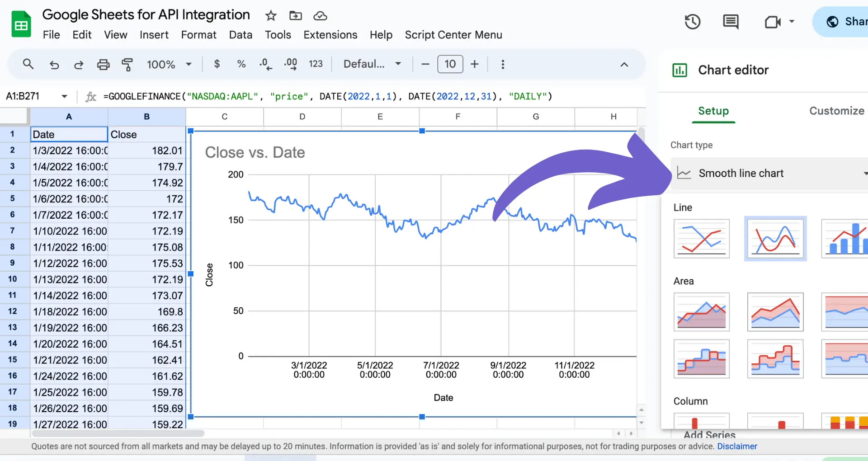Open the Smooth line chart type dropdown

[769, 174]
